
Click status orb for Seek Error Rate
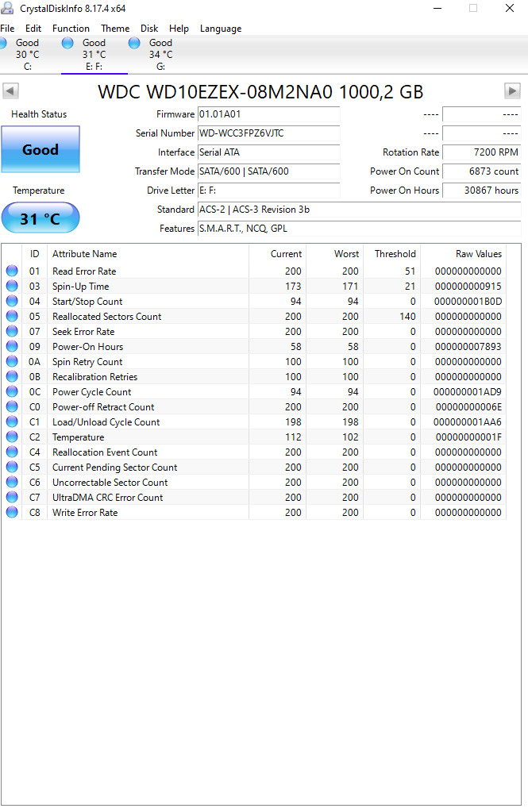[12, 331]
